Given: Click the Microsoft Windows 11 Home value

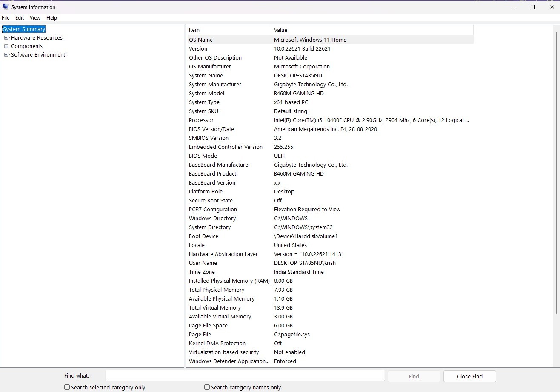Looking at the screenshot, I should coord(310,40).
